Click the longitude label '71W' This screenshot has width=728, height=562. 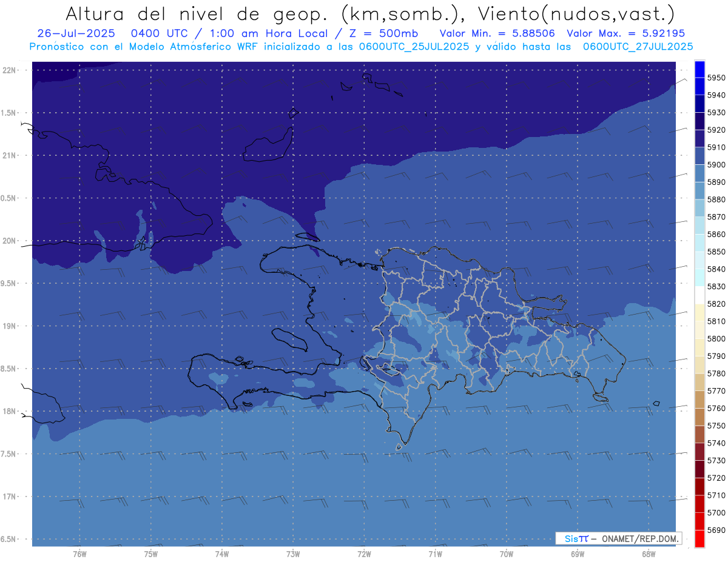tap(435, 554)
